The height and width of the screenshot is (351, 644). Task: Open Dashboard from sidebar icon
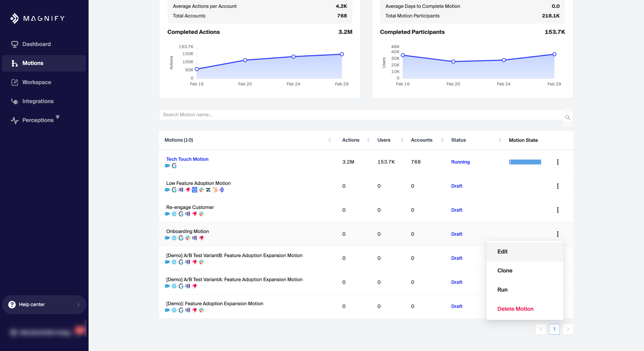[15, 44]
